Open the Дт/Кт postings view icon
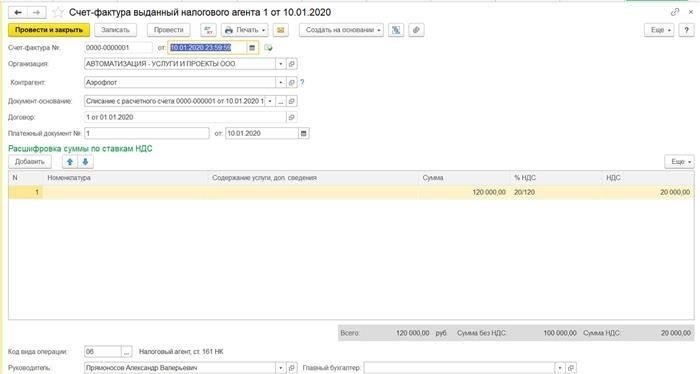This screenshot has width=700, height=374. (208, 30)
